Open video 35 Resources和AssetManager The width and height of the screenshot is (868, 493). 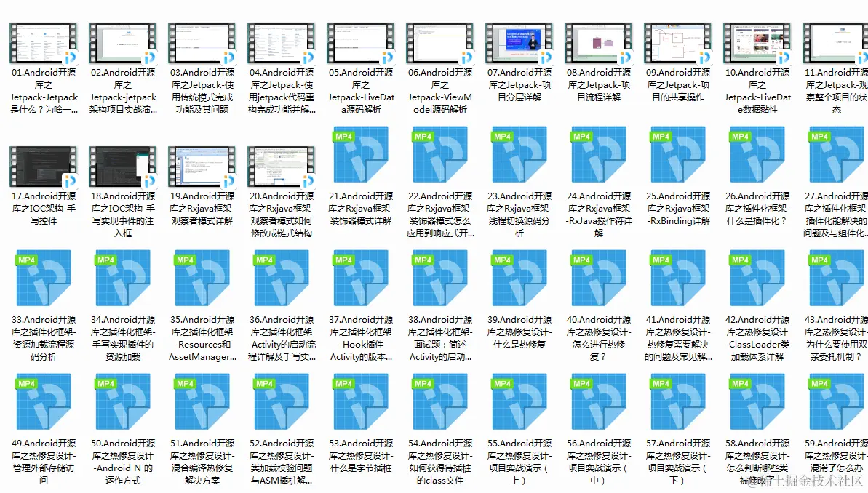[202, 278]
